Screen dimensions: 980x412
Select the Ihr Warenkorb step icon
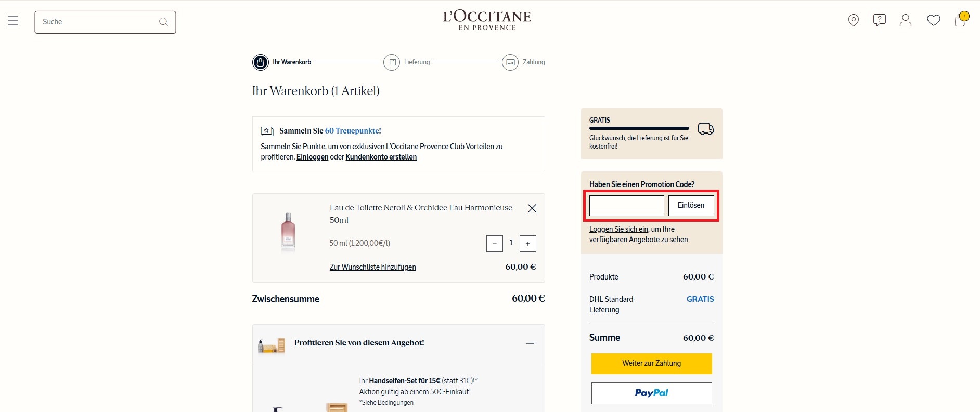pyautogui.click(x=261, y=62)
